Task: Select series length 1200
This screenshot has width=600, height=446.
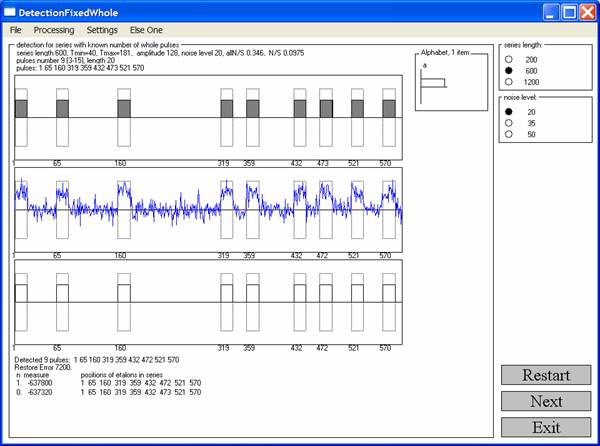Action: (509, 81)
